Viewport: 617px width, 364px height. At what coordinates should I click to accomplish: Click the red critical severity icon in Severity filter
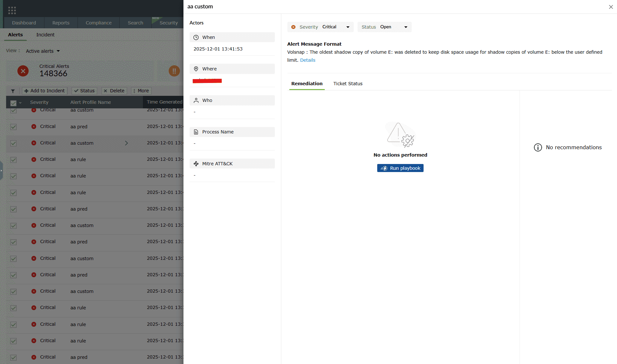tap(293, 27)
